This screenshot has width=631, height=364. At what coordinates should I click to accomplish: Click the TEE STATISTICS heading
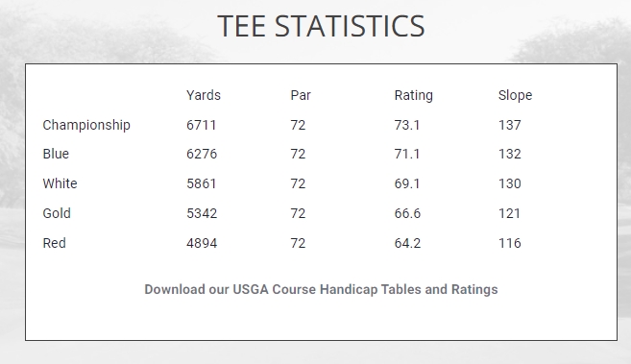click(321, 27)
